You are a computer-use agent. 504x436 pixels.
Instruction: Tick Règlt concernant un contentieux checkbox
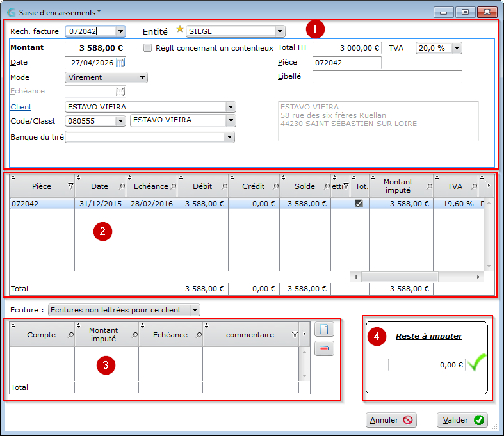(x=147, y=48)
